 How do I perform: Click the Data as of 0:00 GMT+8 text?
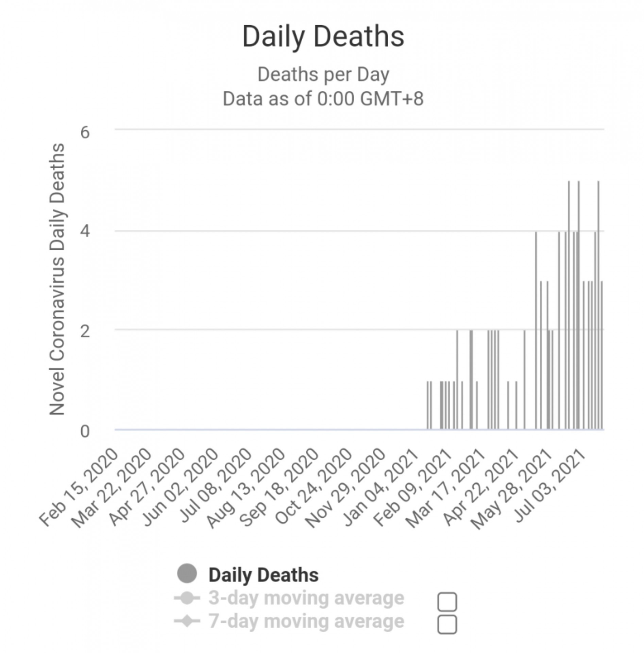(323, 99)
